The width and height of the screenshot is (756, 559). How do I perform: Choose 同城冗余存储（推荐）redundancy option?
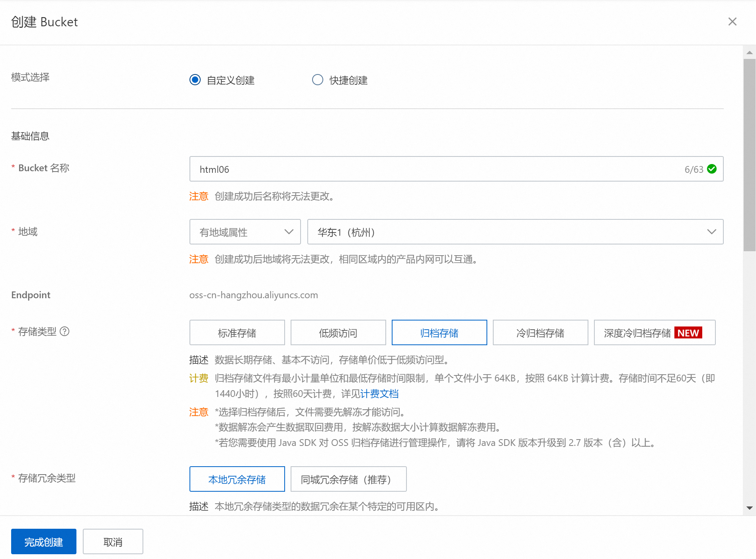(x=348, y=479)
